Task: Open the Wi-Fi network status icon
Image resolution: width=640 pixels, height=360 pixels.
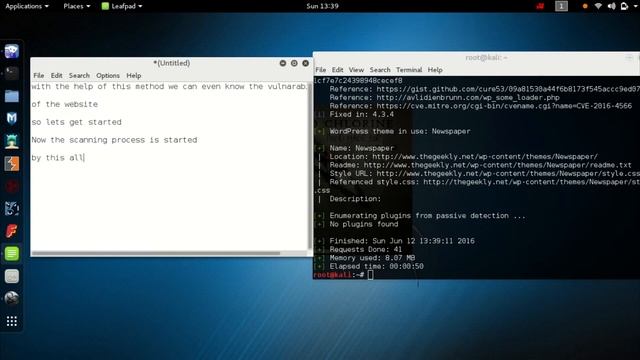Action: 598,6
